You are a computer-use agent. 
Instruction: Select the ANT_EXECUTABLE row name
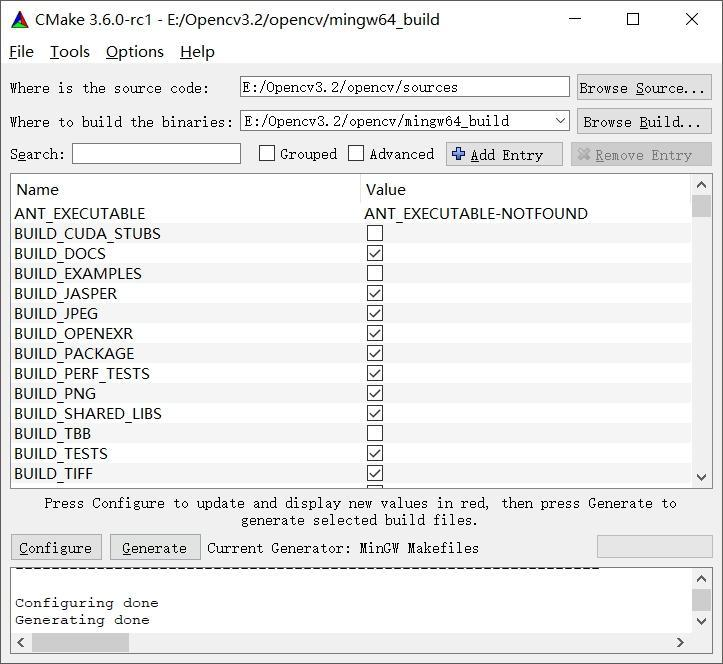click(80, 213)
